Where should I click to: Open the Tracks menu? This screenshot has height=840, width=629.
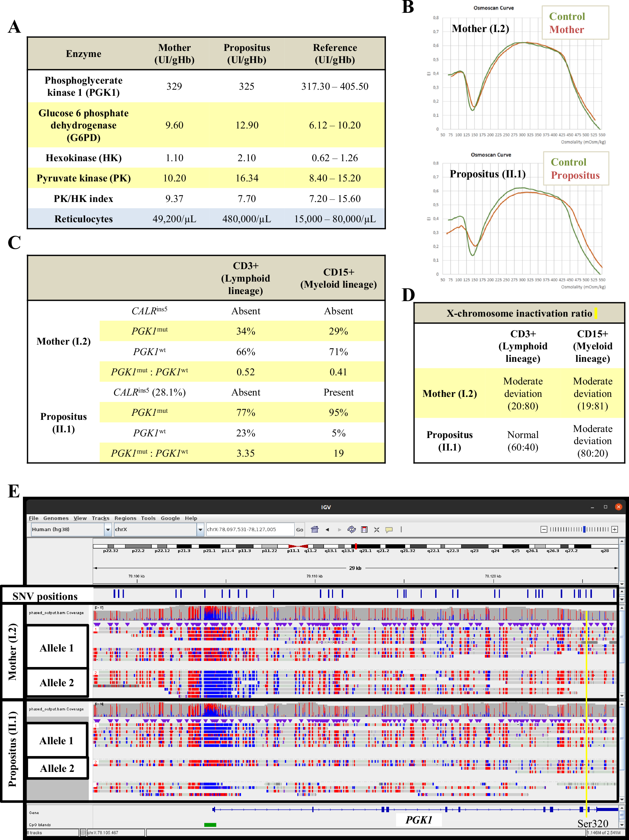(x=100, y=518)
